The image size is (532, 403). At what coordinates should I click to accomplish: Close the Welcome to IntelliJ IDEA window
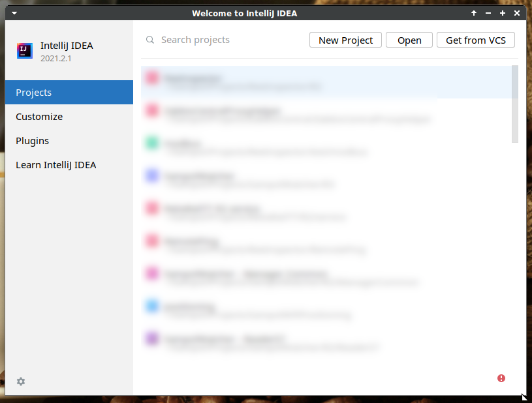[517, 13]
